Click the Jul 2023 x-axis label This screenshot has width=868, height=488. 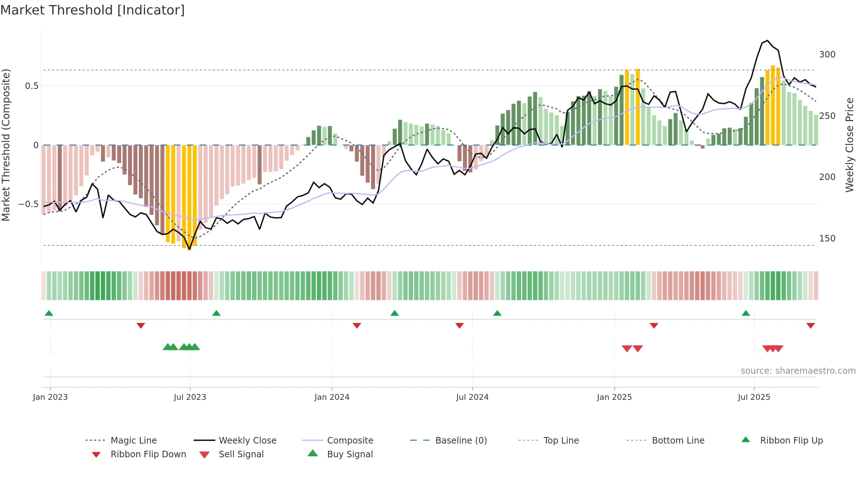pos(190,397)
